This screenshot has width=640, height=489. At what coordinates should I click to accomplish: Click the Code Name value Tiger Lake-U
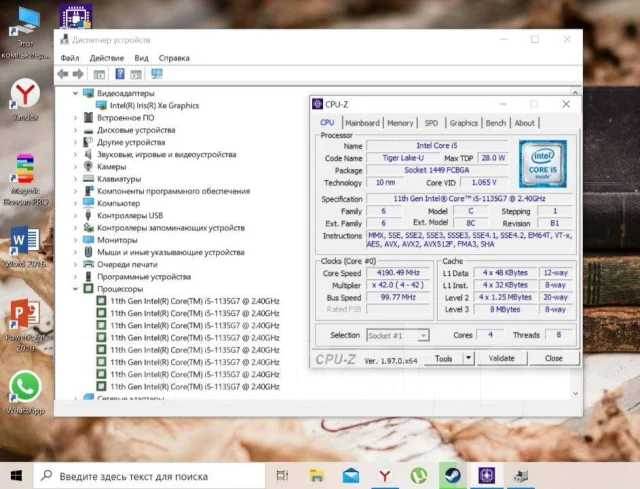[403, 158]
